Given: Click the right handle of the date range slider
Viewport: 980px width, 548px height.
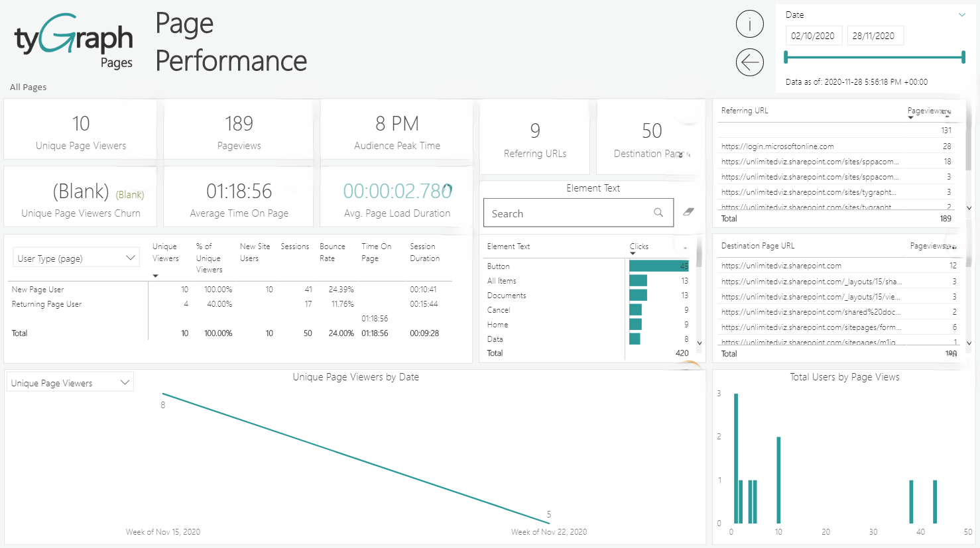Looking at the screenshot, I should [962, 58].
